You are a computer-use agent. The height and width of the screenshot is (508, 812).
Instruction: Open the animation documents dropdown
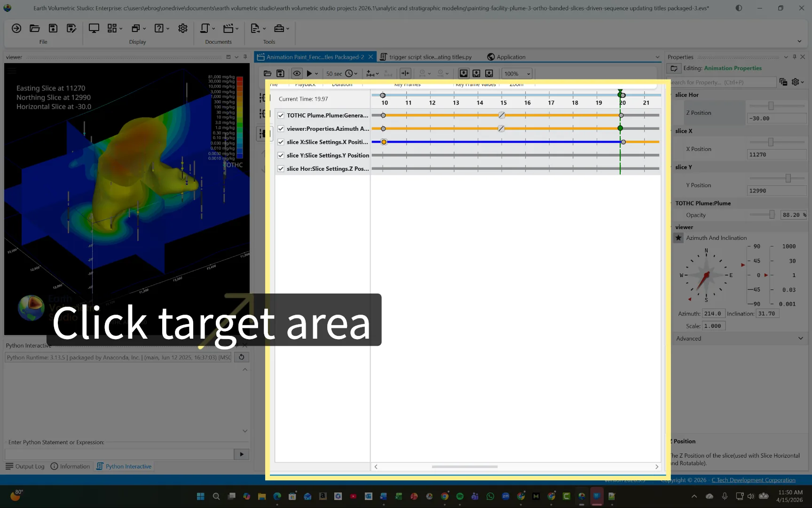tap(231, 29)
